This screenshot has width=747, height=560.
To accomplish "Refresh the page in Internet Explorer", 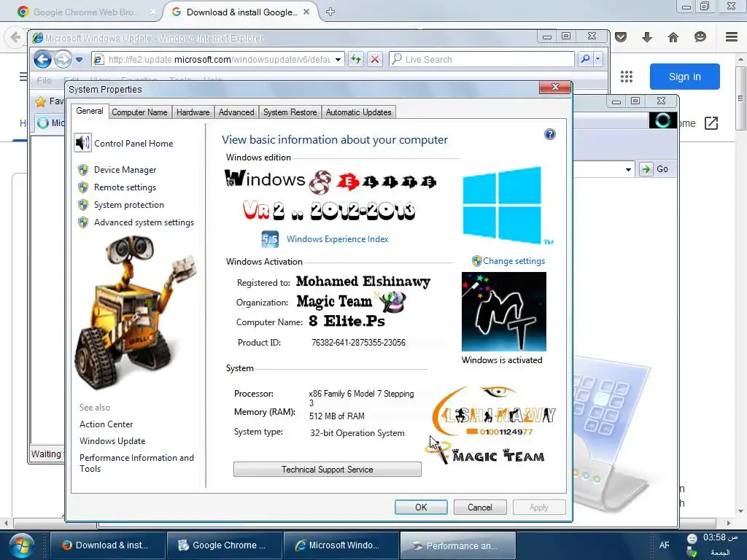I will (x=356, y=60).
